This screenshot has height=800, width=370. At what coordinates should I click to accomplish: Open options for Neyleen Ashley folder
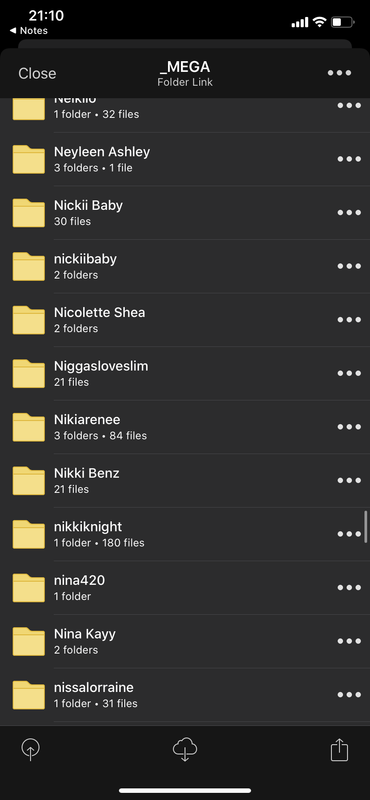(x=350, y=159)
